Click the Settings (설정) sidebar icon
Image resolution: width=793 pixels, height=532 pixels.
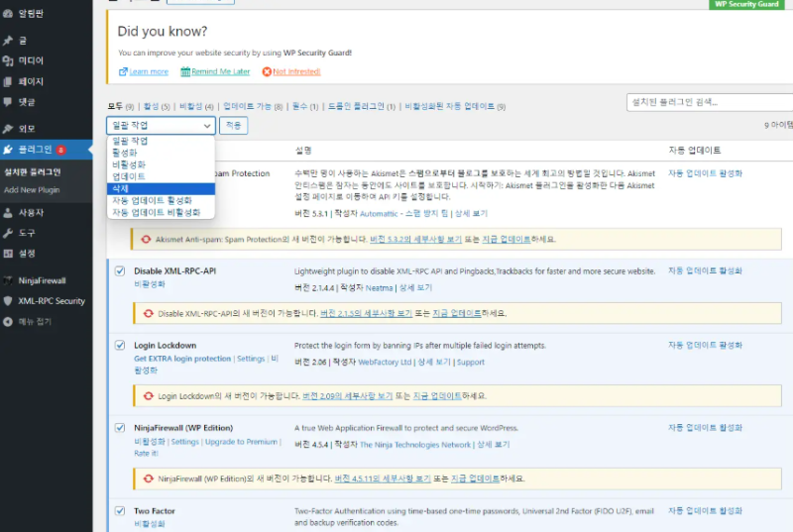[x=8, y=254]
